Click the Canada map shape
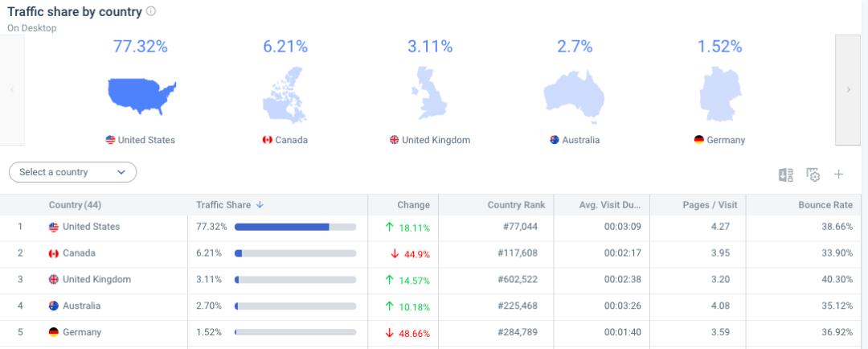Image resolution: width=868 pixels, height=349 pixels. pos(285,96)
